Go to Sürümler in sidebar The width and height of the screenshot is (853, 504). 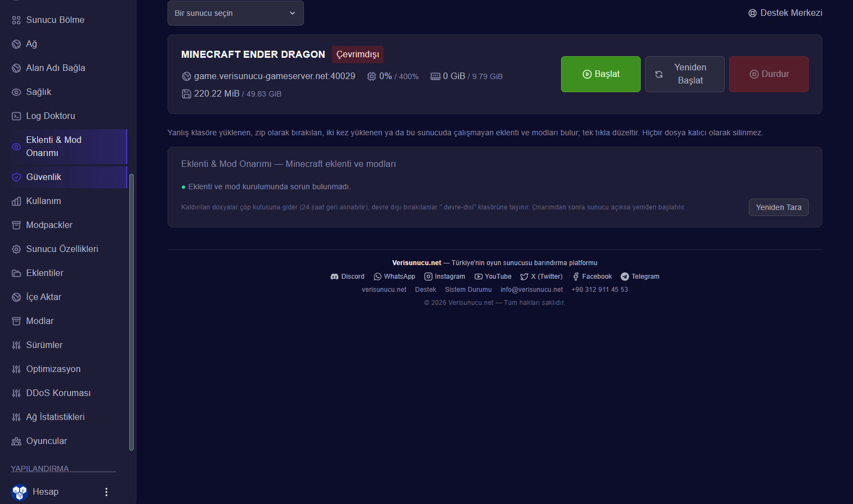pyautogui.click(x=69, y=345)
